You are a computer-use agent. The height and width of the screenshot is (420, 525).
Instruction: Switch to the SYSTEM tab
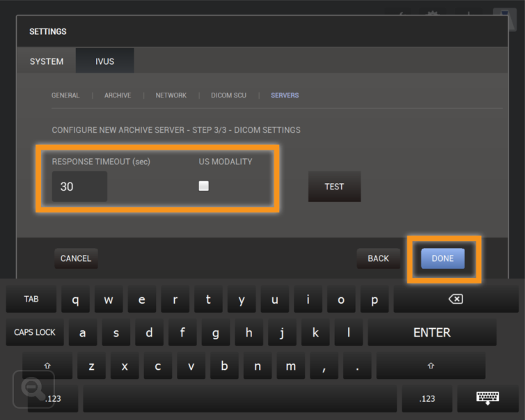(x=47, y=61)
